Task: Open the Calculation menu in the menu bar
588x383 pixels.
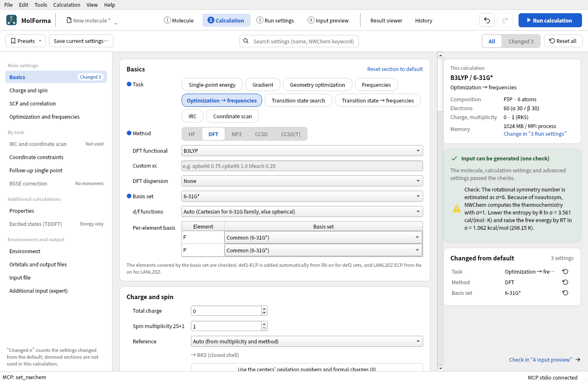Action: pyautogui.click(x=66, y=5)
